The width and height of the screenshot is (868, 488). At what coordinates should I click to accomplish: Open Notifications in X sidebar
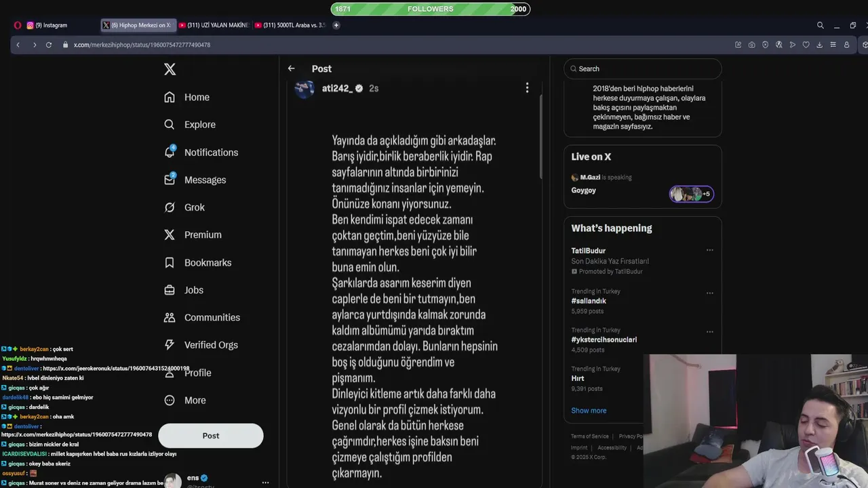(201, 152)
